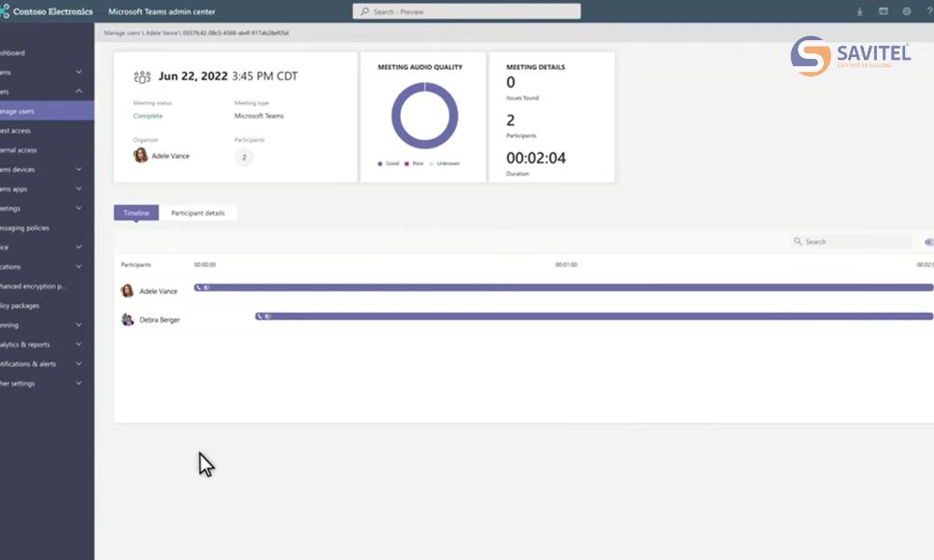
Task: Expand the Meetings section
Action: [x=78, y=208]
